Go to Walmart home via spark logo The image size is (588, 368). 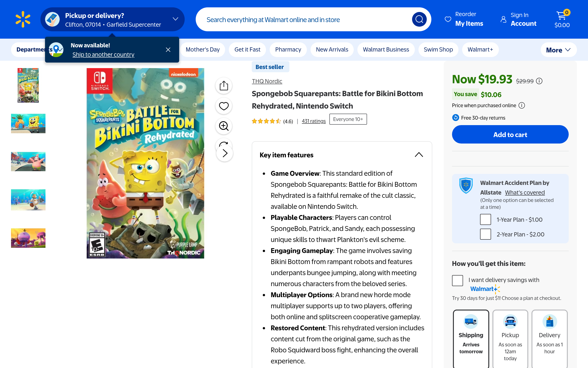(23, 19)
